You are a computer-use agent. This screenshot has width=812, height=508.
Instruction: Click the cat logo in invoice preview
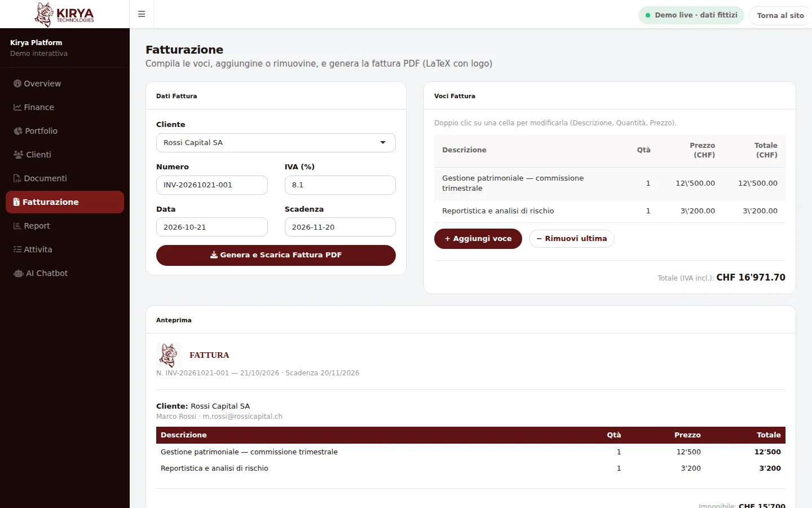pos(169,355)
